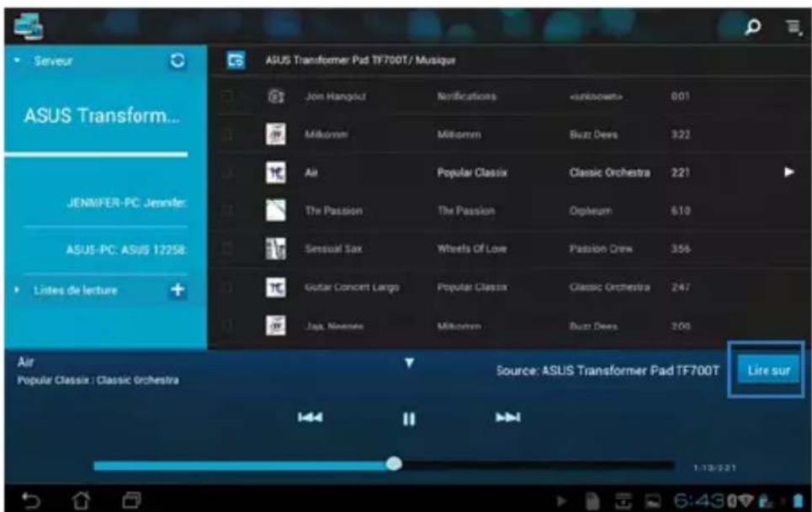The image size is (812, 512).
Task: Open the system clock in status bar
Action: point(699,500)
